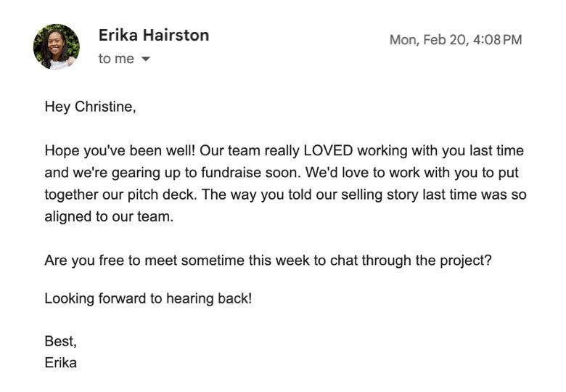Click the "Best," closing line

pyautogui.click(x=60, y=341)
